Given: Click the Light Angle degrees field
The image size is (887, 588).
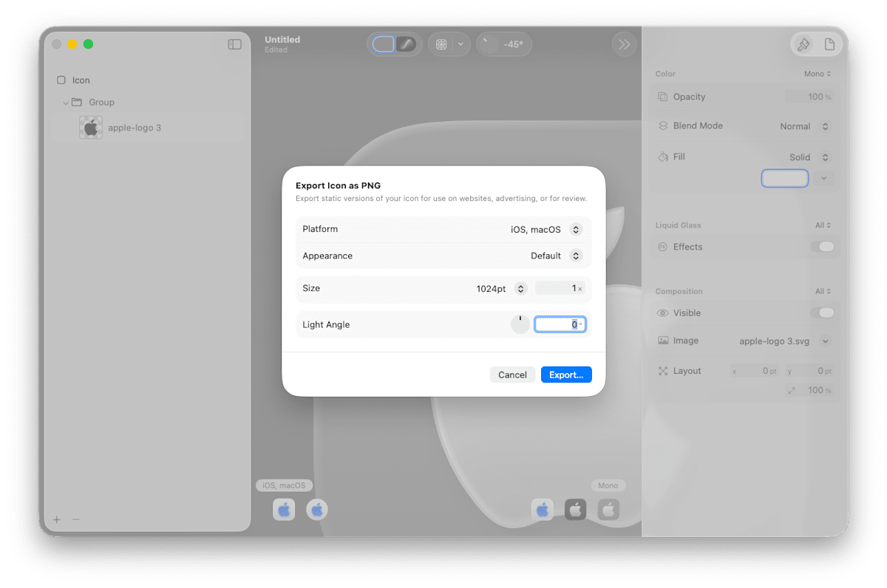Looking at the screenshot, I should tap(560, 324).
